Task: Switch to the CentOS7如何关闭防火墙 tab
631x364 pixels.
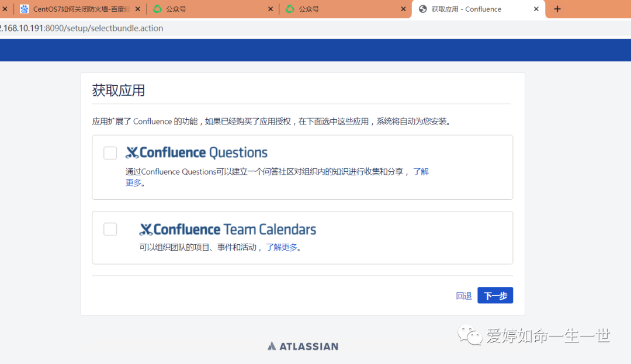Action: [x=81, y=9]
